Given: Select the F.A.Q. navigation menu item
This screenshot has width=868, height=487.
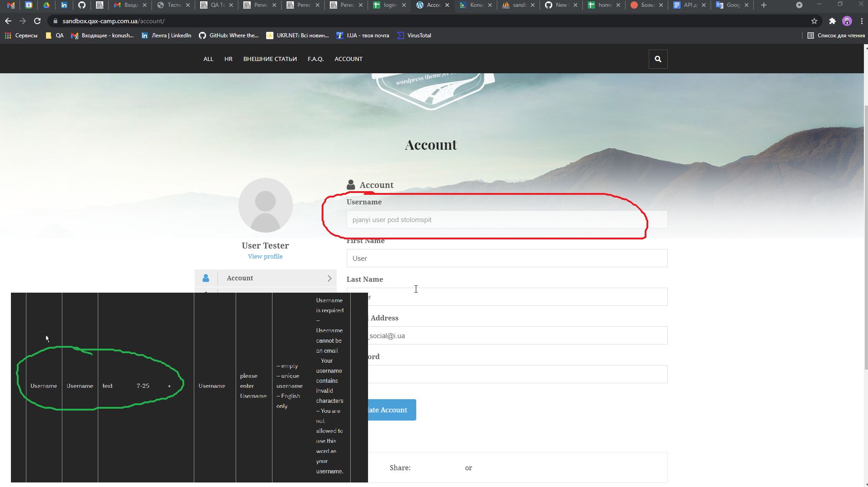Looking at the screenshot, I should (316, 59).
